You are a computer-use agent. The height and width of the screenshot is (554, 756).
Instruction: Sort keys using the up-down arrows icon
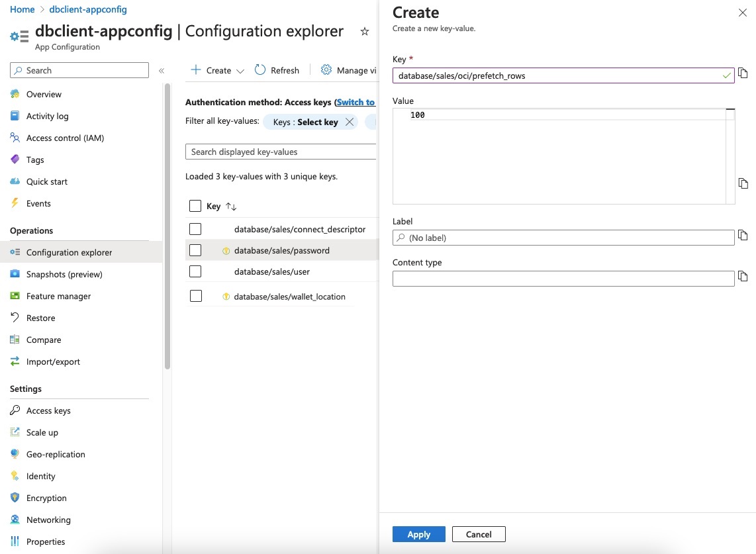click(x=231, y=207)
